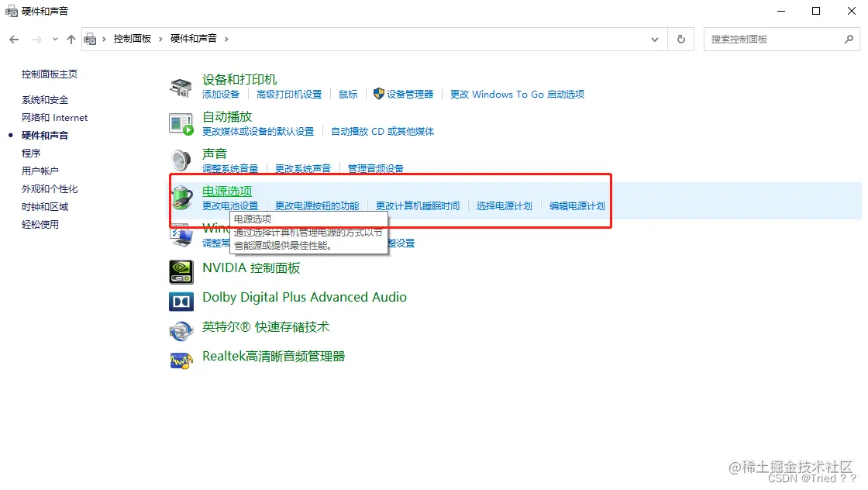Open 网络和 Internet category
The height and width of the screenshot is (490, 868).
point(54,117)
